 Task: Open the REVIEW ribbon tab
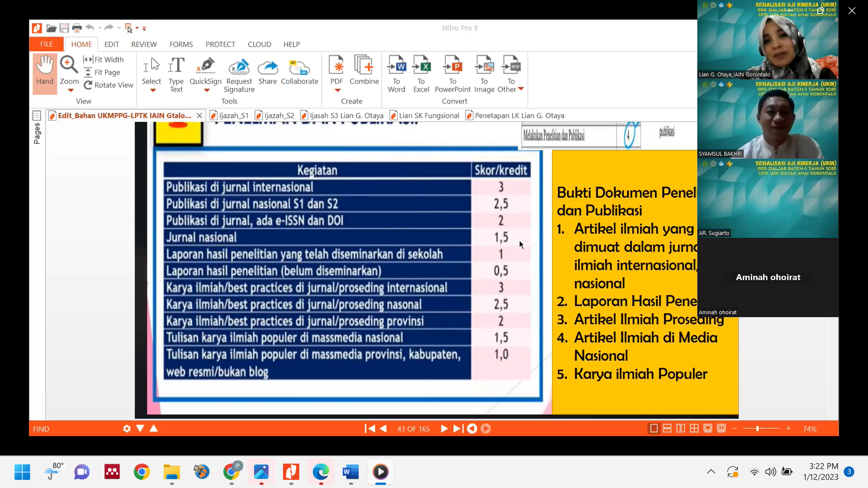coord(144,44)
